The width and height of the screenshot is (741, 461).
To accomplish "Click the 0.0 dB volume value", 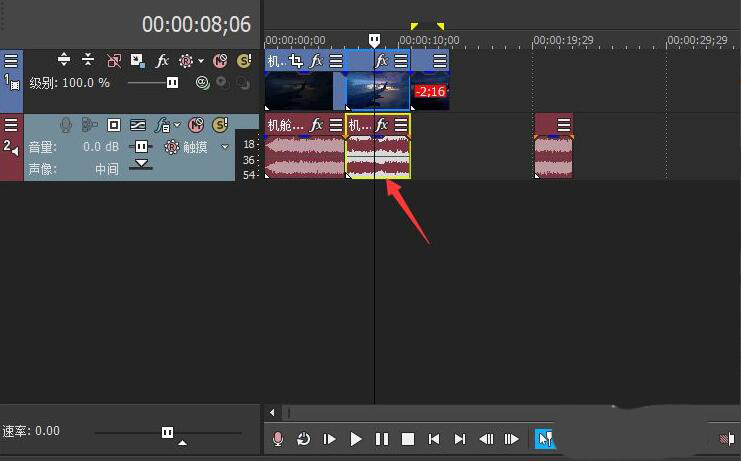I will (101, 147).
